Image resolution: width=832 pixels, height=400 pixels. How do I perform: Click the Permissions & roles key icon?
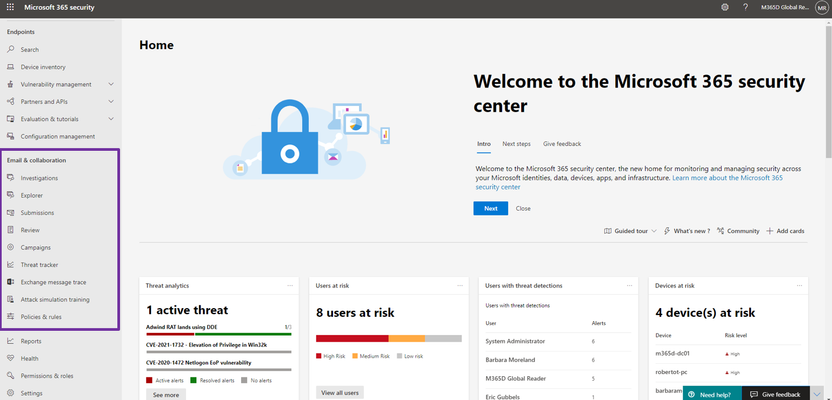11,376
